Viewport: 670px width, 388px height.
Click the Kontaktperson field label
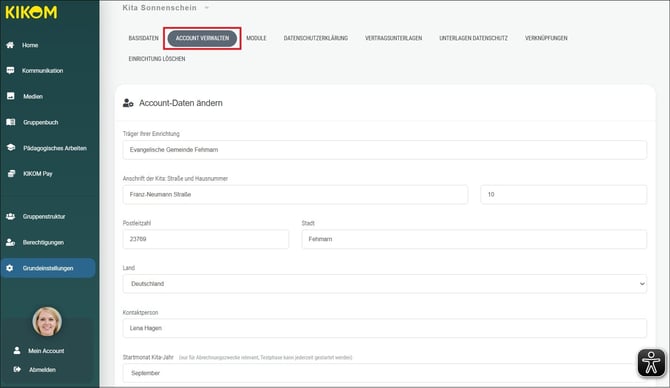tap(140, 312)
